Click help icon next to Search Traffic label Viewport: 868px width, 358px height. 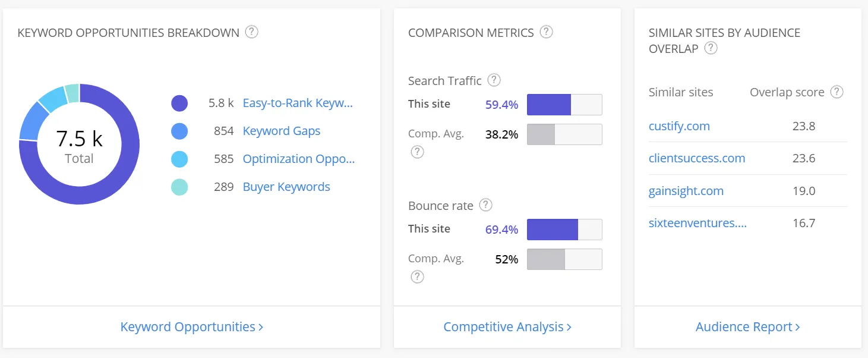pyautogui.click(x=494, y=80)
